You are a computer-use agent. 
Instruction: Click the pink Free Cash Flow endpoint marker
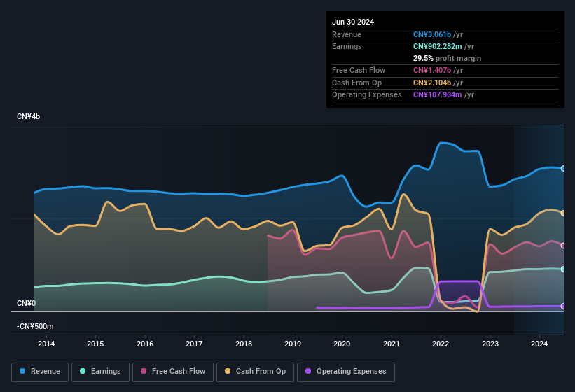coord(563,246)
